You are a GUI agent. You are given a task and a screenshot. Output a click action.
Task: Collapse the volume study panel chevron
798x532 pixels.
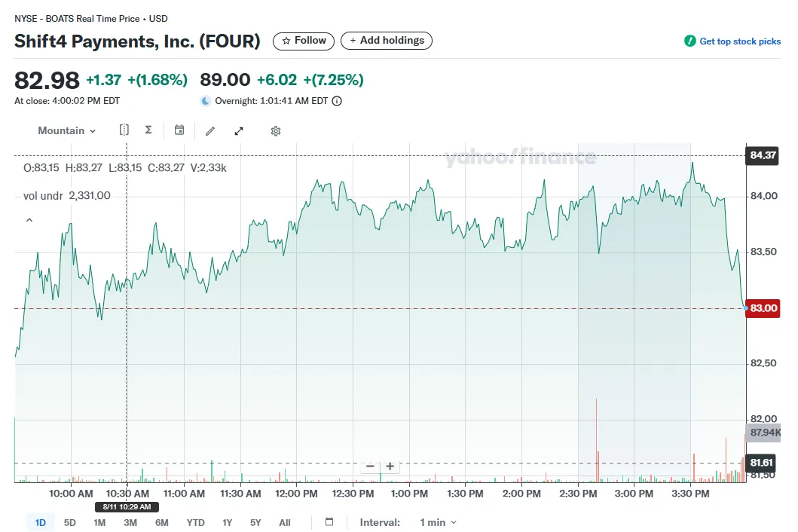click(29, 220)
